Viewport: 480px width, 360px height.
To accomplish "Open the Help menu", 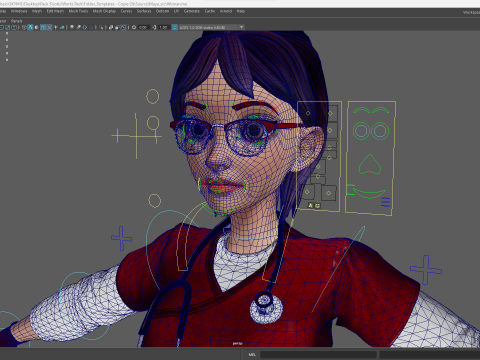I will 241,11.
